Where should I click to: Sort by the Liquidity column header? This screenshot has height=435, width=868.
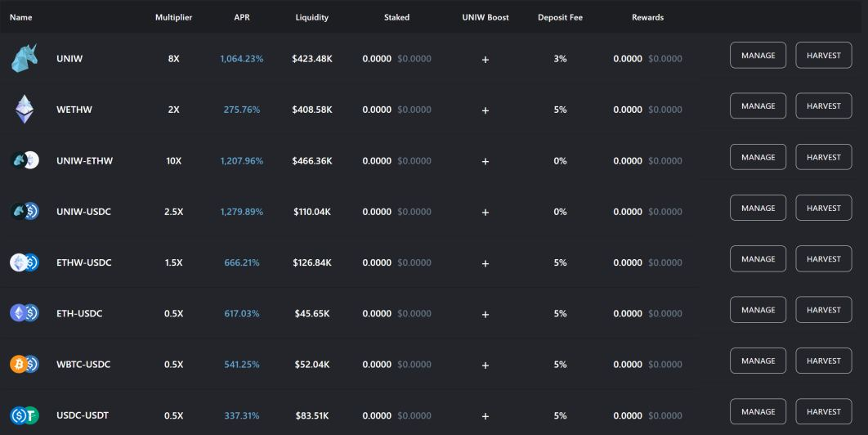pos(311,17)
